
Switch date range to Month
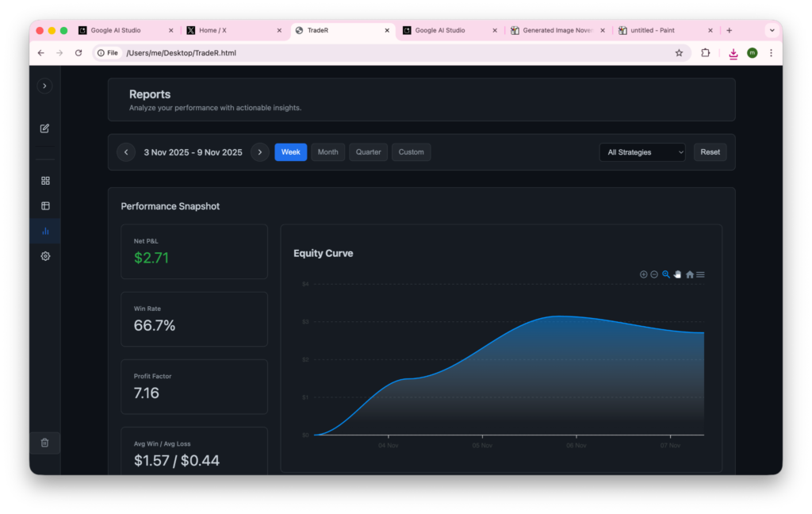click(327, 152)
